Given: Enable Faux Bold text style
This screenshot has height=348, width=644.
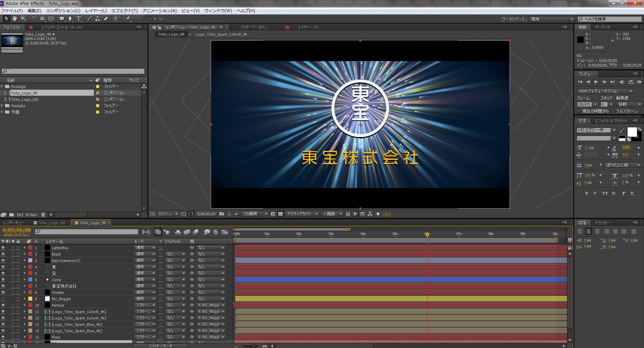Looking at the screenshot, I should click(587, 193).
